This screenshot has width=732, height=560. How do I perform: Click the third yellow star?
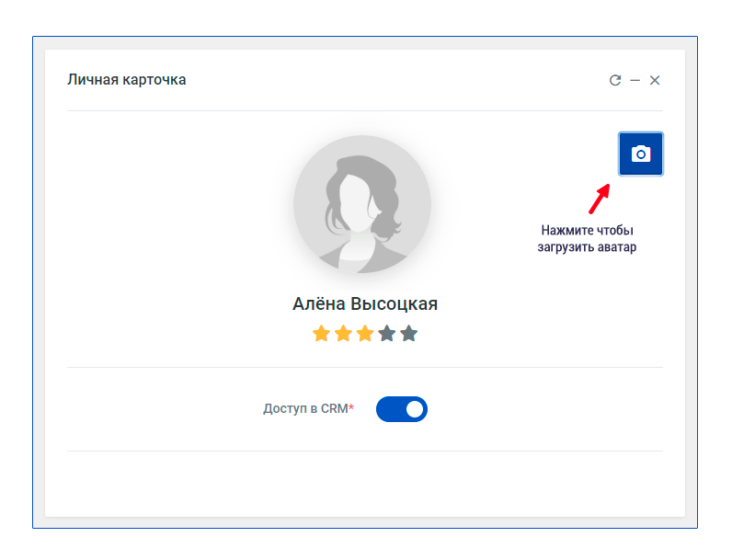(365, 334)
